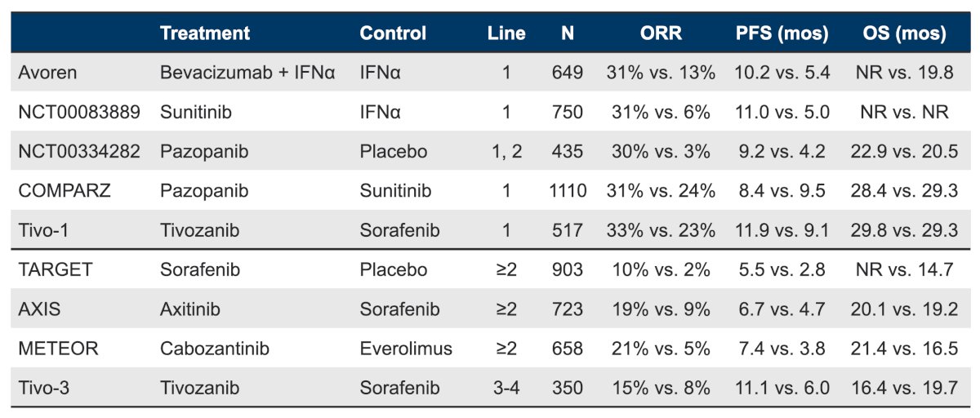
Task: Click the ORR column header
Action: point(661,33)
